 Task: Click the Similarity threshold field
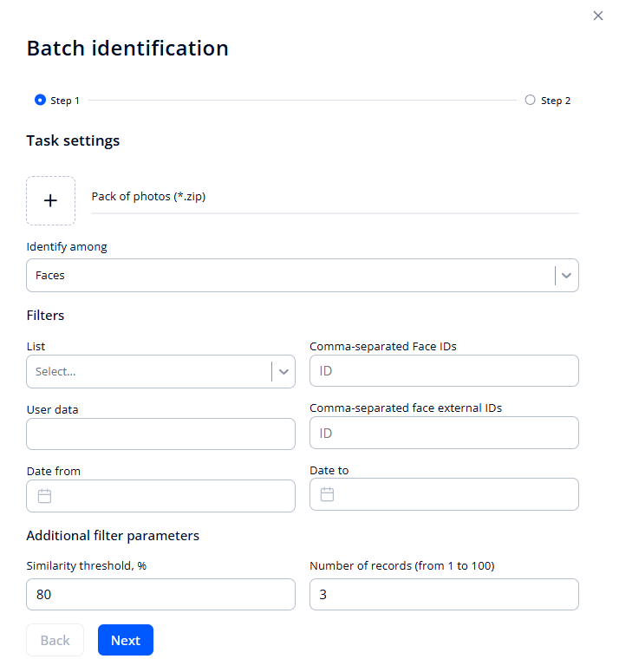160,595
